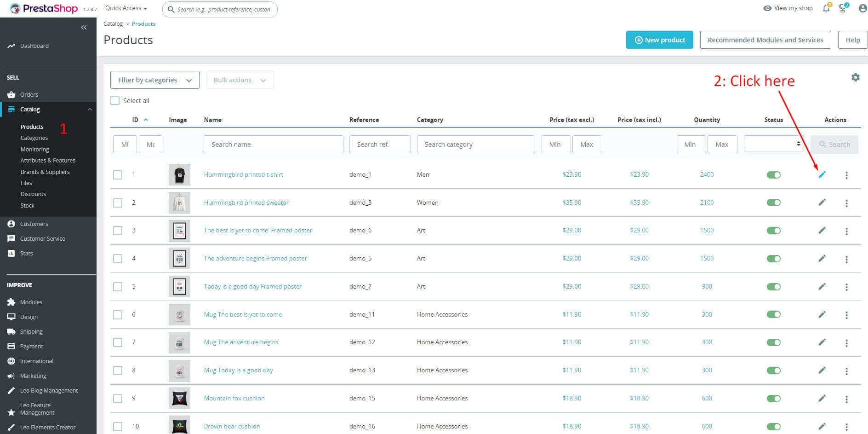
Task: Click thumbnail of Mountain fox cushion
Action: click(179, 398)
